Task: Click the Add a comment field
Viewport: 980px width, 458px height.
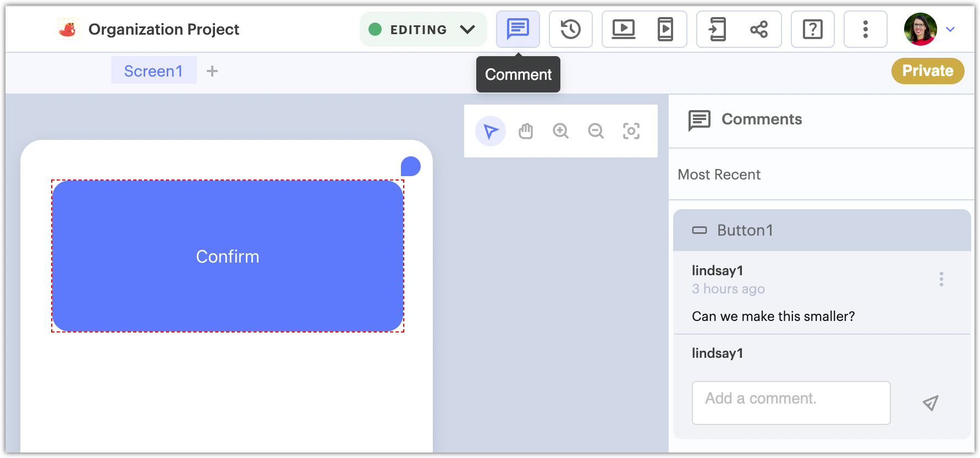Action: [791, 403]
